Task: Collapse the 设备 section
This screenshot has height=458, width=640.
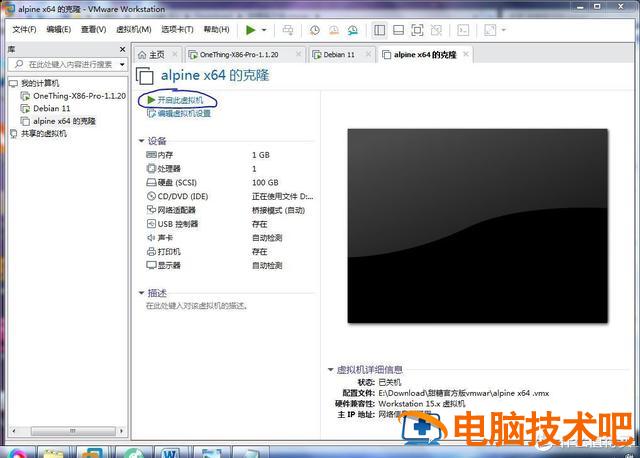Action: 141,141
